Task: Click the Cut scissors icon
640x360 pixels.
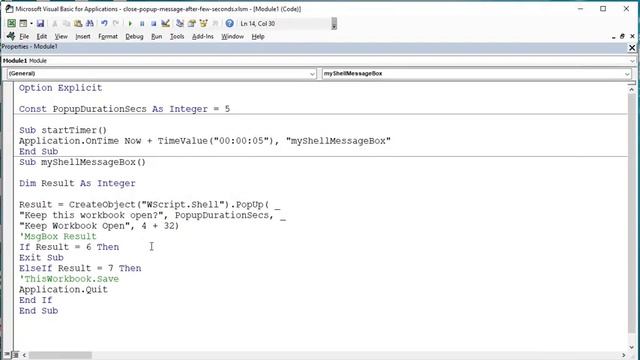Action: [55, 24]
